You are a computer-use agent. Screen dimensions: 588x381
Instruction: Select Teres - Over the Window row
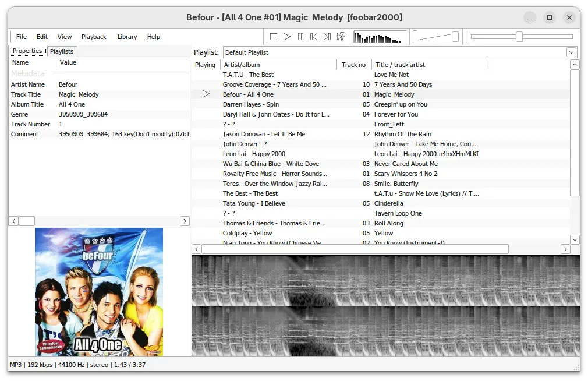tap(381, 184)
